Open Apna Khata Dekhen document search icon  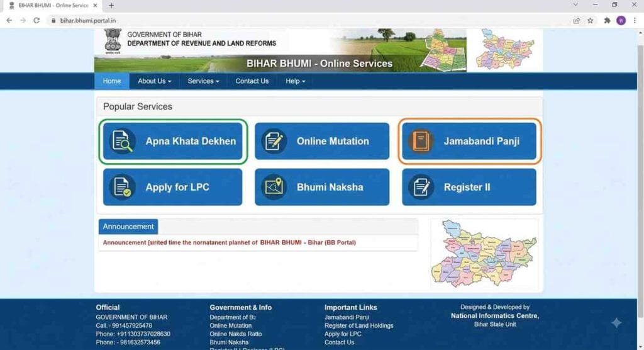tap(122, 141)
